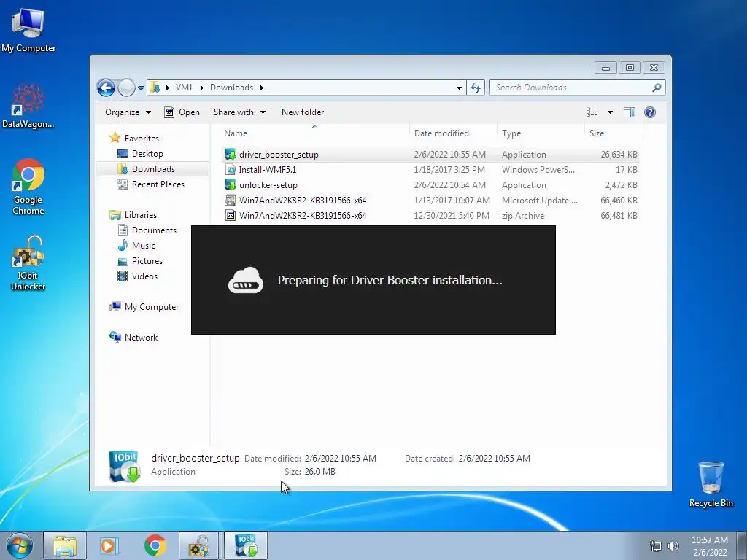Click Downloads in the address breadcrumb
The width and height of the screenshot is (747, 560).
click(231, 87)
